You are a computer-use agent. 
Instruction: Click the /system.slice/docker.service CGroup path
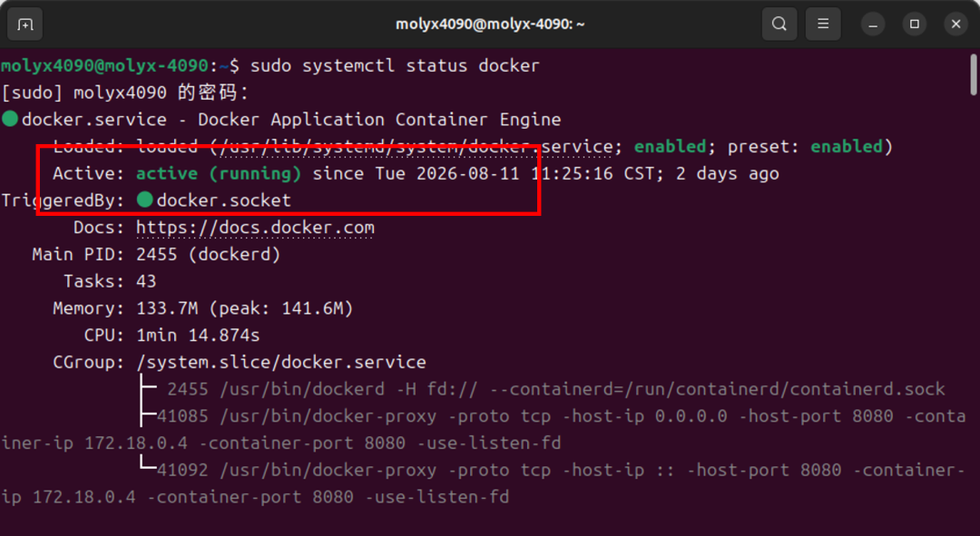[x=281, y=363]
